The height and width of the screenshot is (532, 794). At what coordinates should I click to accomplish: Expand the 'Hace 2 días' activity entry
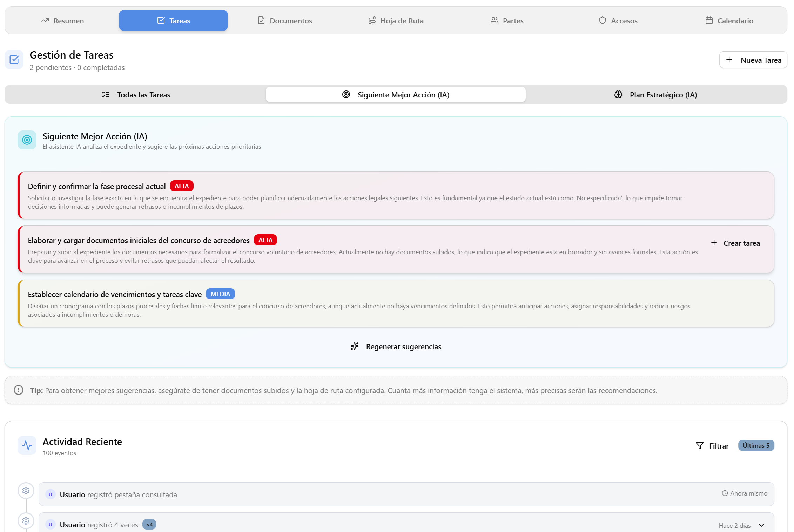pyautogui.click(x=761, y=525)
